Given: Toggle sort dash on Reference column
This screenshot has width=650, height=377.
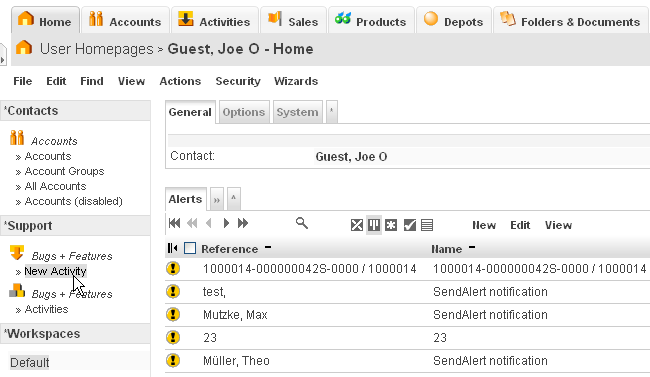Looking at the screenshot, I should tap(268, 247).
